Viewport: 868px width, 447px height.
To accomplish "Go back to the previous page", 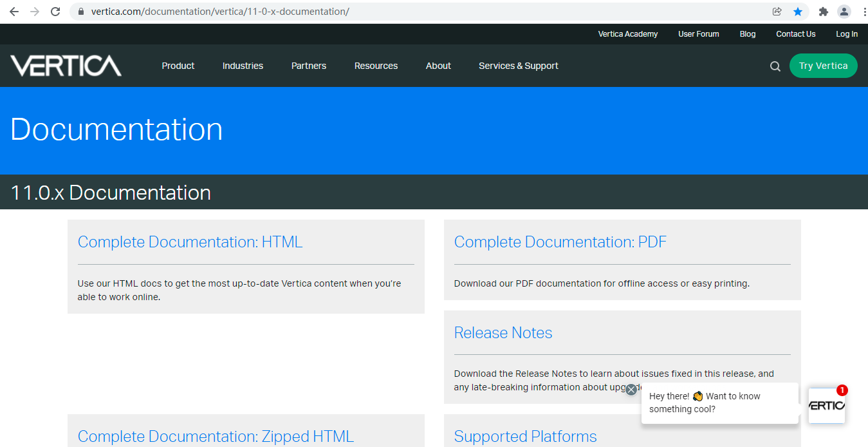I will pos(14,12).
